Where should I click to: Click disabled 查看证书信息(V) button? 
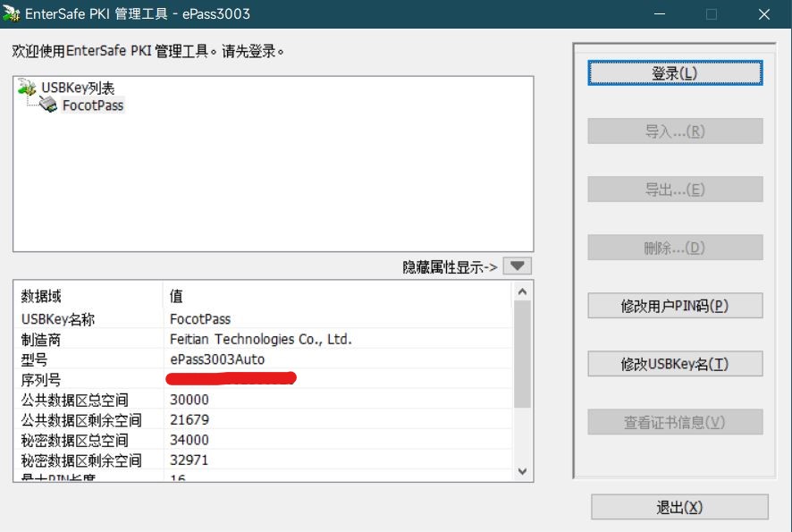[x=675, y=422]
